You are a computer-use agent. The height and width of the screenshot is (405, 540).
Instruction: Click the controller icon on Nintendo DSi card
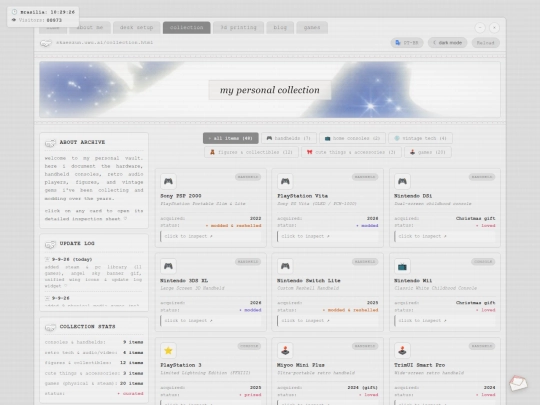click(x=402, y=181)
